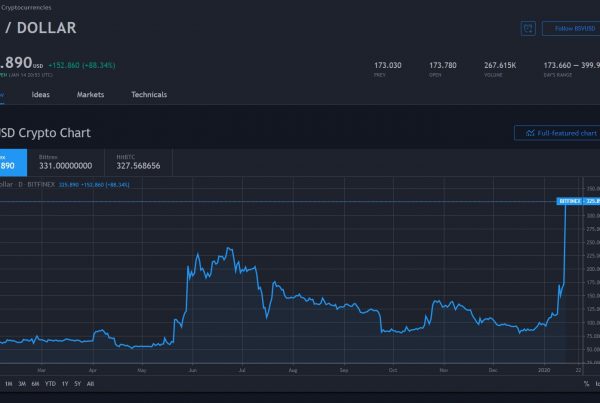Click the chart legend BITFINEX label
600x403 pixels.
[x=41, y=184]
